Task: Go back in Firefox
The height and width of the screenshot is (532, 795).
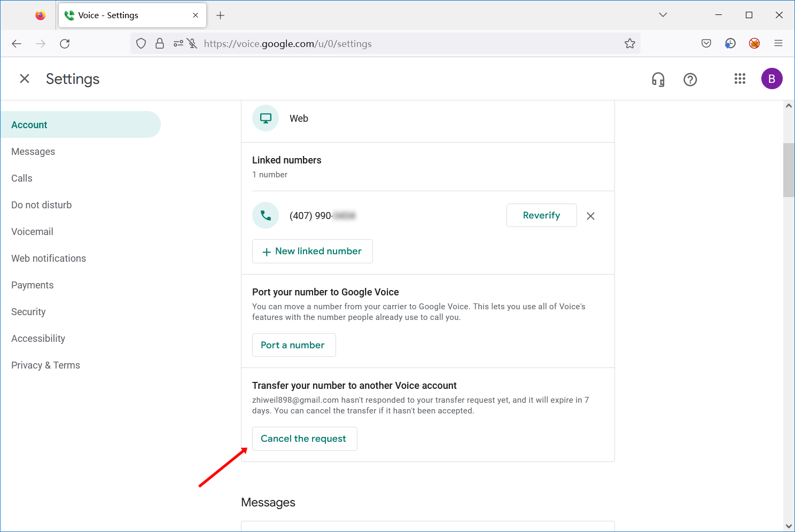Action: click(17, 44)
